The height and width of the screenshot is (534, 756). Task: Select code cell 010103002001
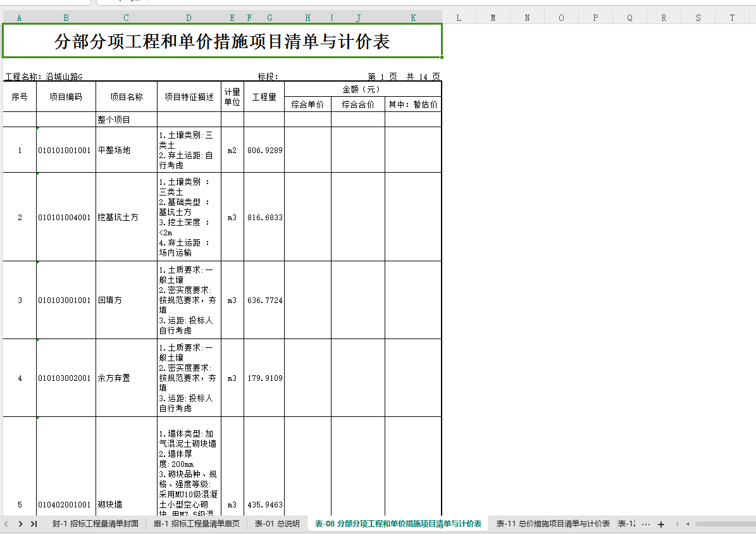coord(66,378)
